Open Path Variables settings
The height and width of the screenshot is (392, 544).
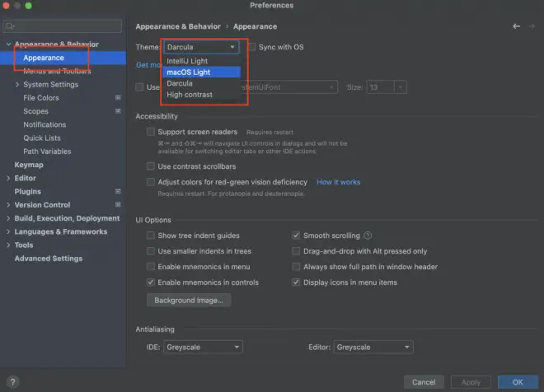47,151
